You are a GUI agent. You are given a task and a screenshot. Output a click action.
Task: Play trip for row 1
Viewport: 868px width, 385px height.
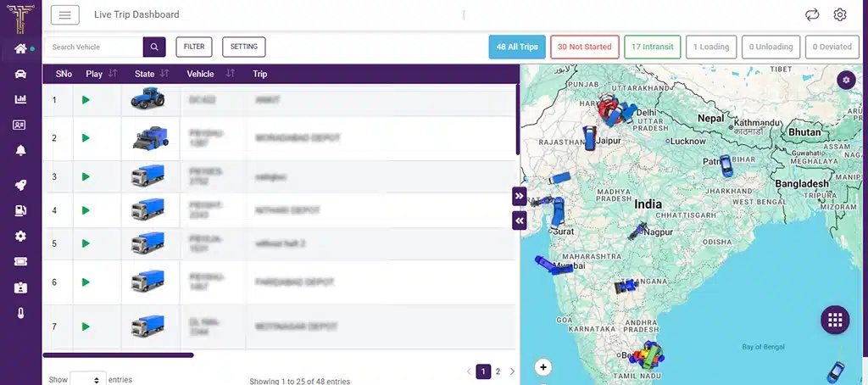click(86, 100)
